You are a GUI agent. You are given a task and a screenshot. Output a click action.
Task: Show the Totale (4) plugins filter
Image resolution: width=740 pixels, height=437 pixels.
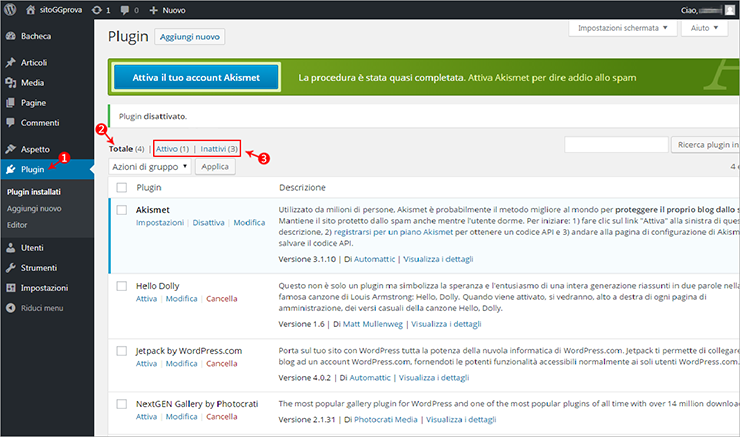[x=126, y=149]
